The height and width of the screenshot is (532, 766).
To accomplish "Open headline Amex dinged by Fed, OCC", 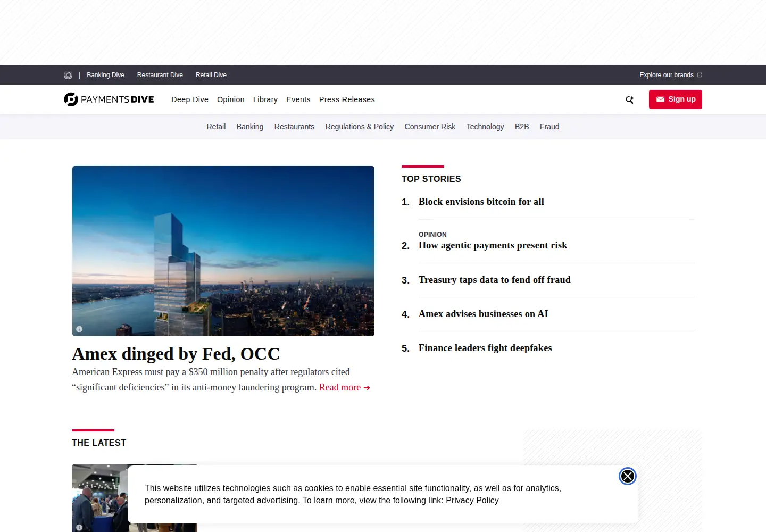I will point(176,354).
